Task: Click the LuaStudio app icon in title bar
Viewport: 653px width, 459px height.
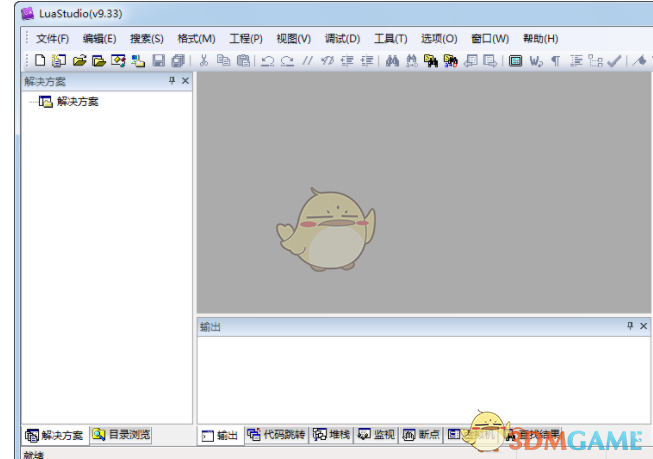Action: tap(27, 14)
